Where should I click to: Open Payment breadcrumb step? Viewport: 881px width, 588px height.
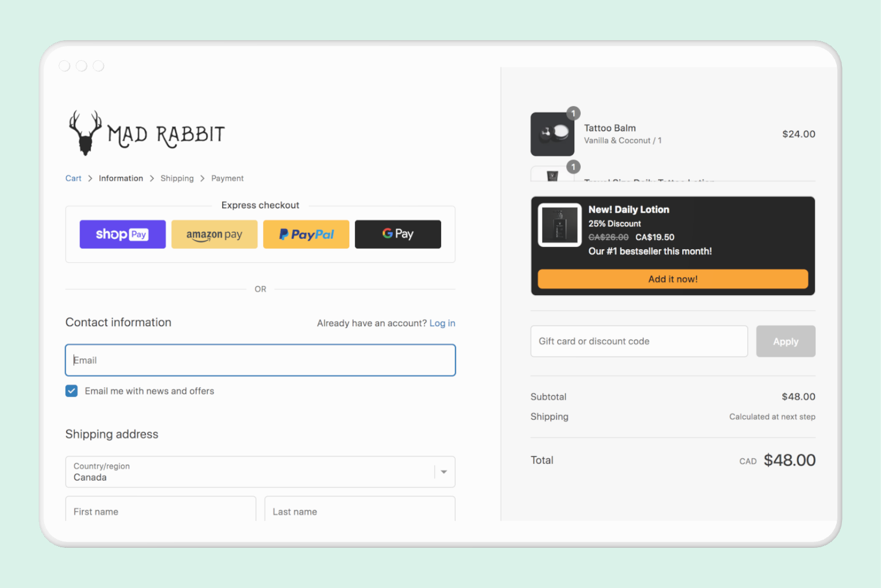[x=227, y=179]
